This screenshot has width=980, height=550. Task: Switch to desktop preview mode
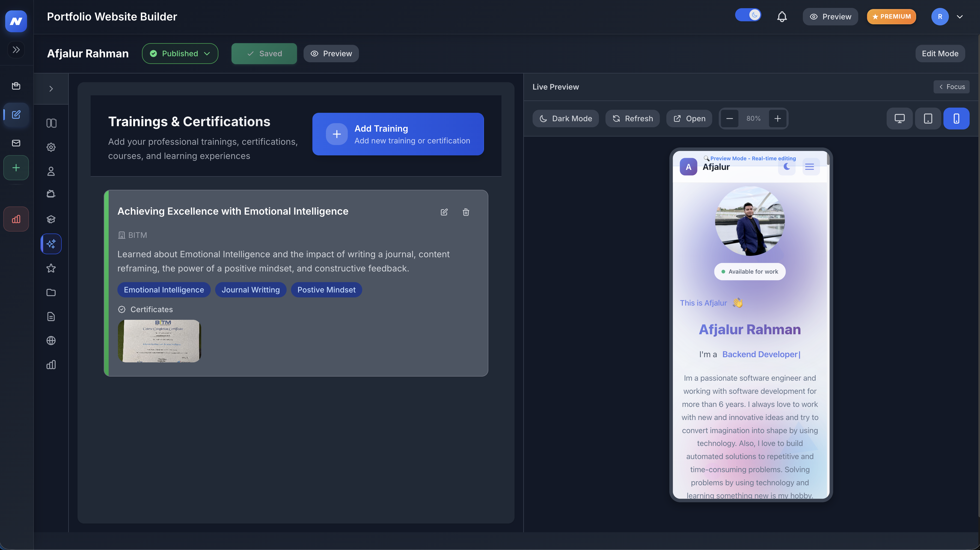coord(899,118)
